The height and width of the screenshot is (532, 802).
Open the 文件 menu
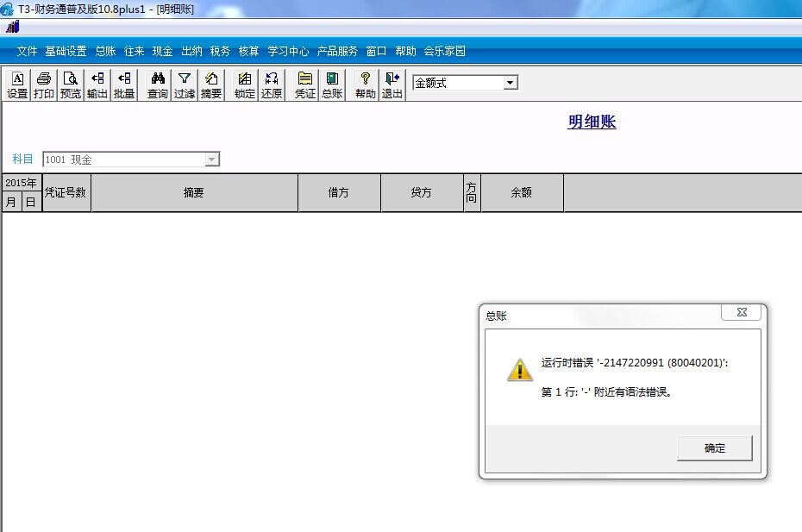(27, 51)
